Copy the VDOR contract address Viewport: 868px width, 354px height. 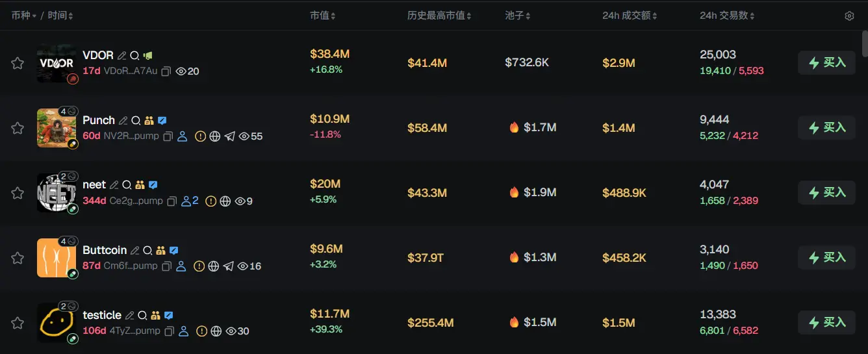pos(166,71)
